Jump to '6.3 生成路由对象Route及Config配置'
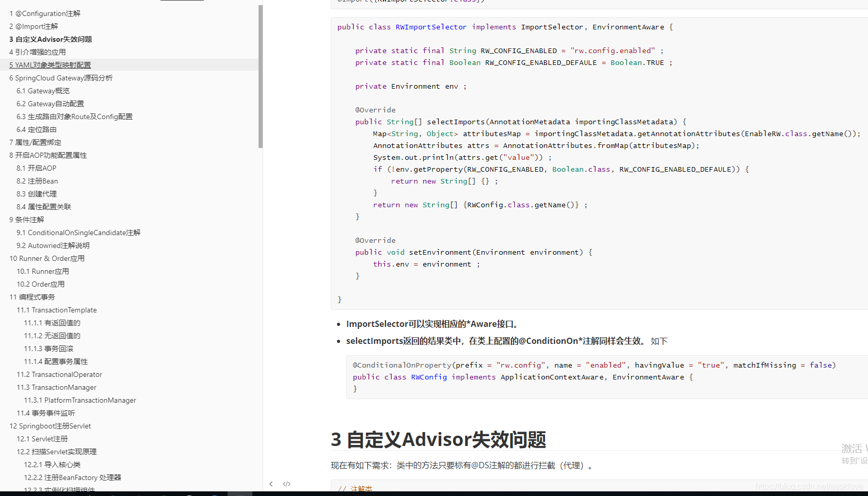Viewport: 868px width, 496px height. click(x=74, y=117)
